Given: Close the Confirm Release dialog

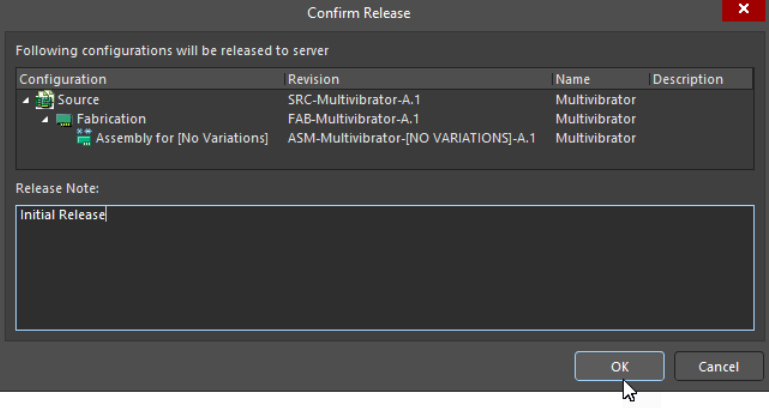Looking at the screenshot, I should click(x=743, y=11).
